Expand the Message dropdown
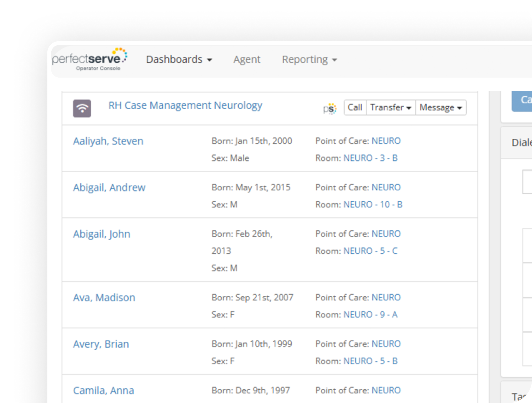Screen dimensions: 532x403 (x=441, y=107)
